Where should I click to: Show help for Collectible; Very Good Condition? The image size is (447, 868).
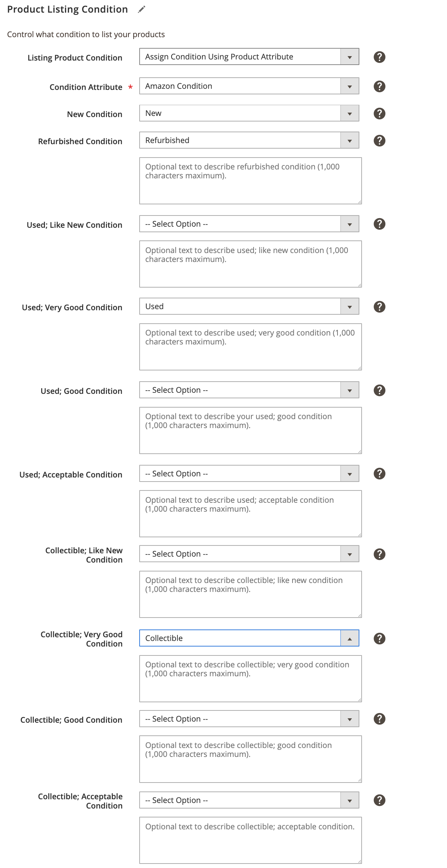(x=379, y=638)
